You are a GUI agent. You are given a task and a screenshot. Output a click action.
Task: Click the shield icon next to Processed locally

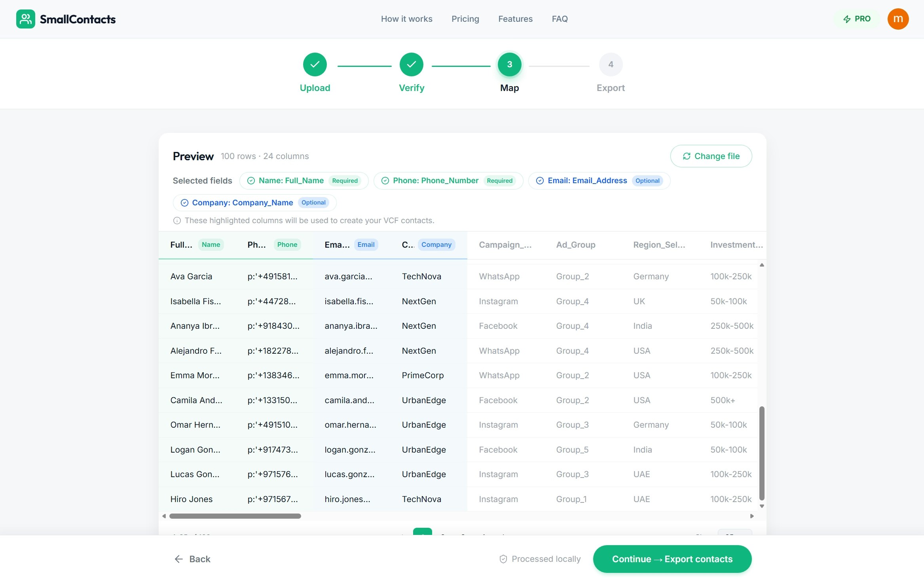(502, 559)
